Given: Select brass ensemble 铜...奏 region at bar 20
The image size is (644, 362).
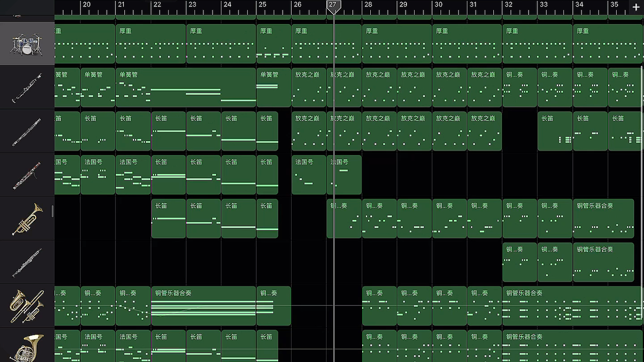Looking at the screenshot, I should point(98,306).
